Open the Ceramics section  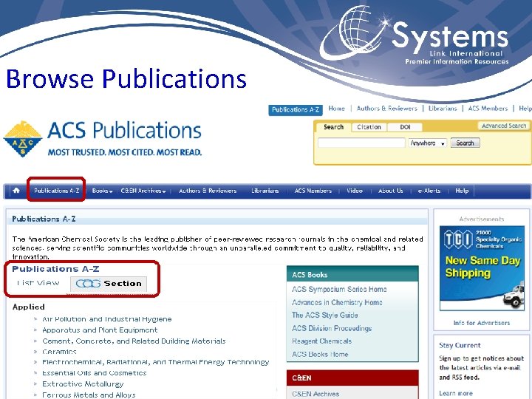click(x=59, y=352)
